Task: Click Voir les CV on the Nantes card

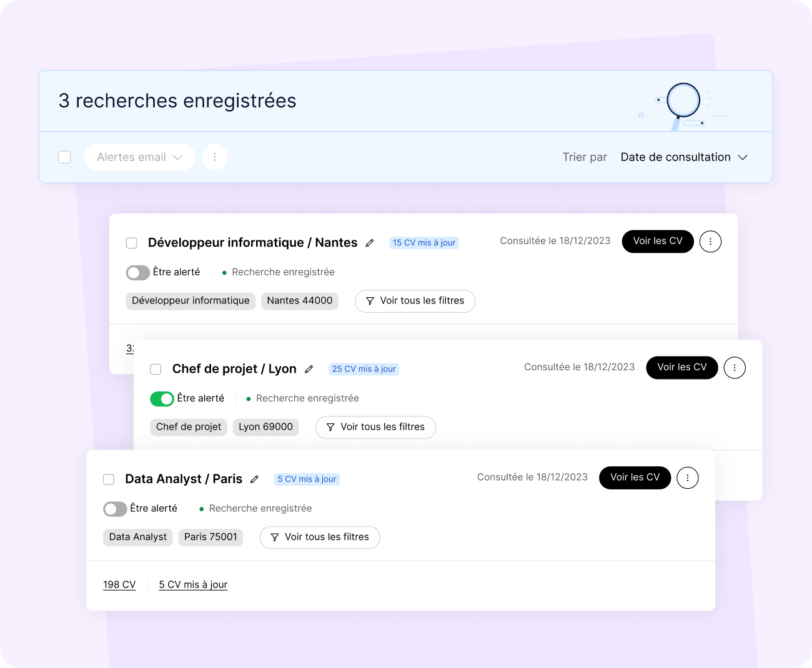Action: click(x=658, y=241)
